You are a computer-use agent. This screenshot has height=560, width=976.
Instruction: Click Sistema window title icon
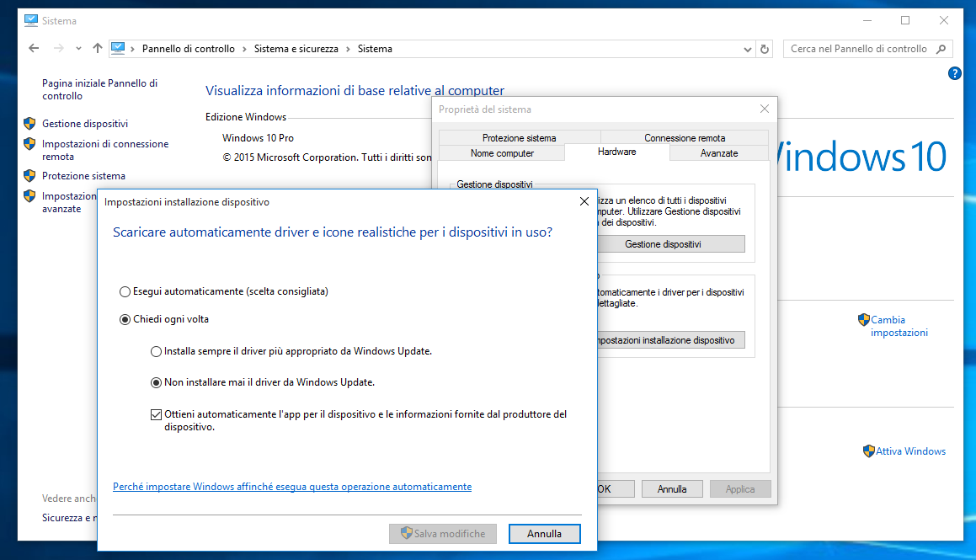[30, 20]
